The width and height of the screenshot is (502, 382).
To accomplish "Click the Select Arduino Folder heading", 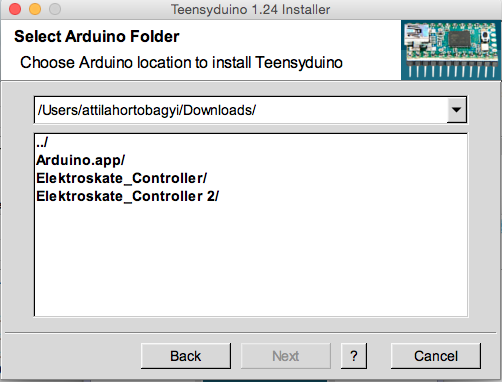I will [97, 36].
